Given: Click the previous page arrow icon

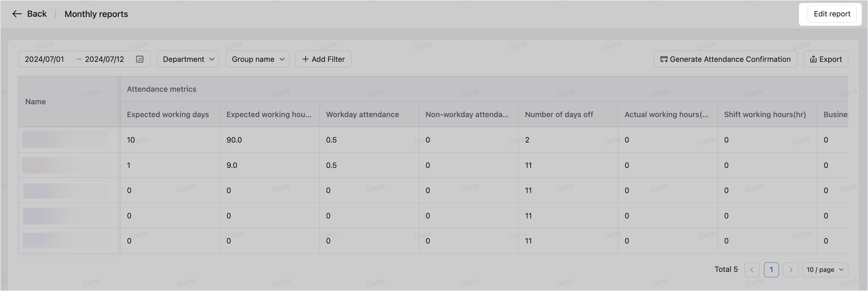Looking at the screenshot, I should tap(752, 269).
